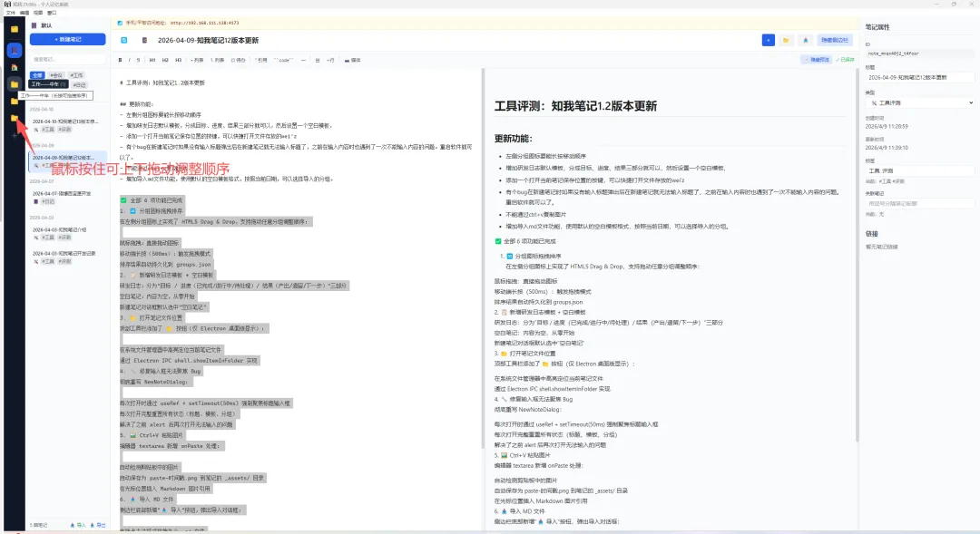The height and width of the screenshot is (534, 980).
Task: Apply italic with the I toolbar button
Action: click(x=130, y=60)
